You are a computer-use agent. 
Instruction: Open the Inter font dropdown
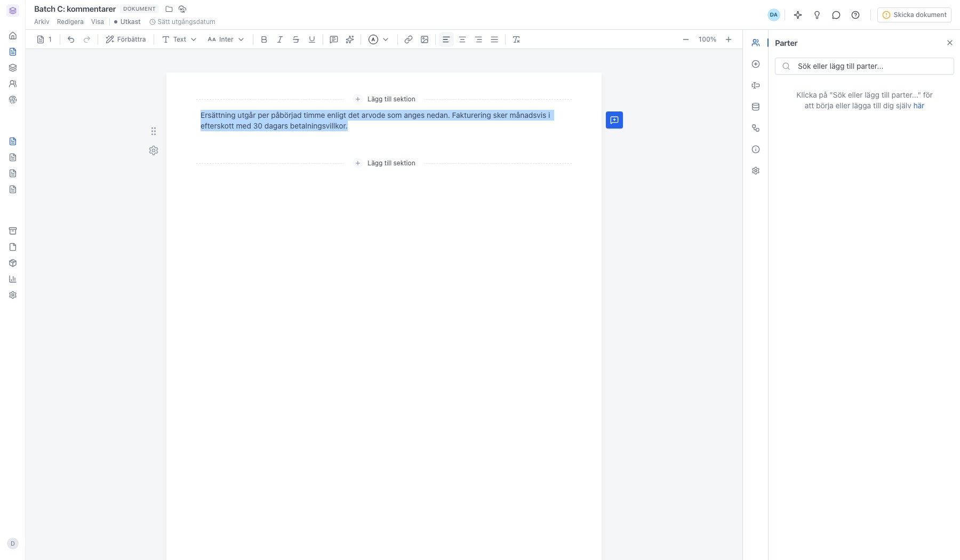point(226,39)
